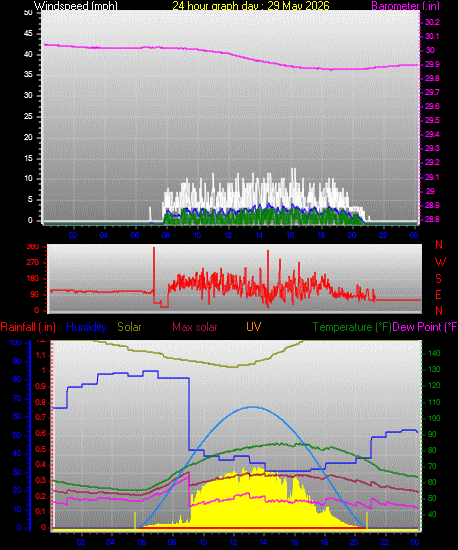Click windspeed axis value 35

point(28,75)
